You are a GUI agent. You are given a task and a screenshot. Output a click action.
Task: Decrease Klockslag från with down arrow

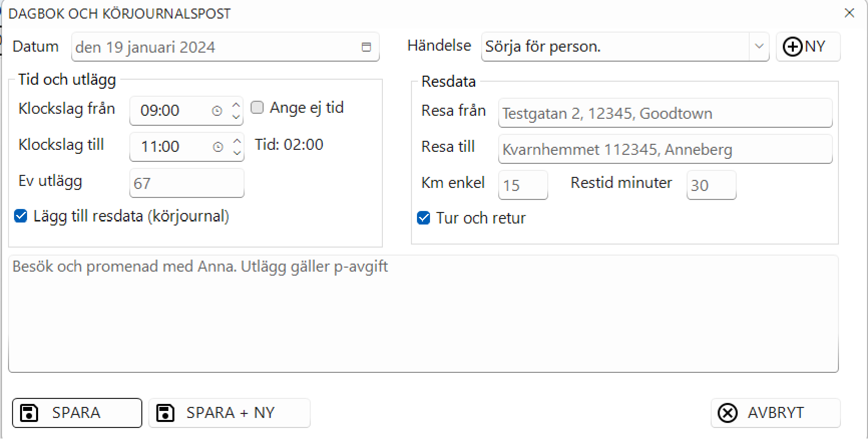pyautogui.click(x=236, y=116)
